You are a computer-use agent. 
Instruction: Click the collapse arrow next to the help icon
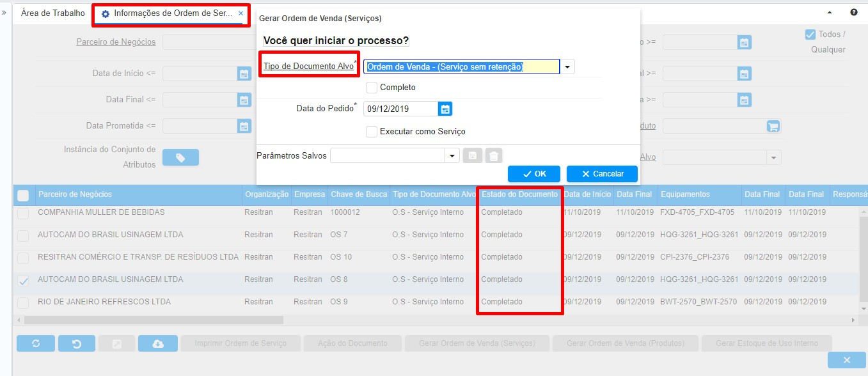pyautogui.click(x=830, y=12)
